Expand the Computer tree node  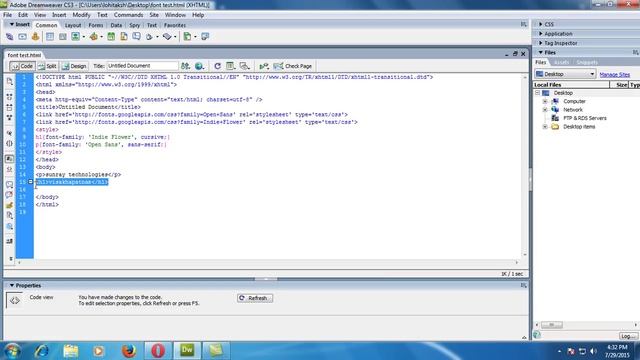544,101
